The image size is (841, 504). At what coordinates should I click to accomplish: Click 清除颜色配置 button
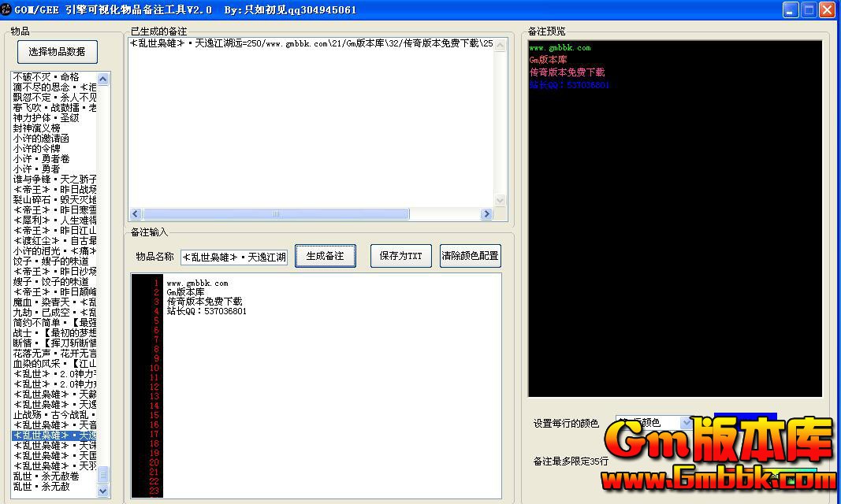pos(470,256)
